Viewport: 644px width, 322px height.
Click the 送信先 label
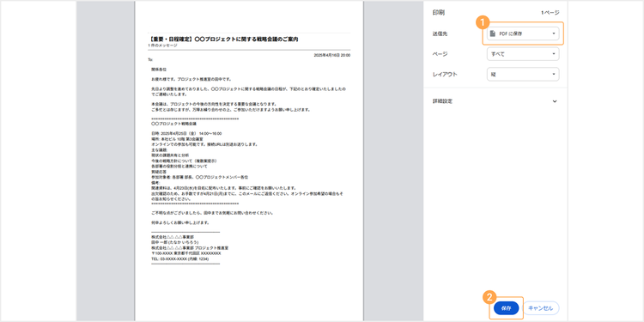click(440, 33)
